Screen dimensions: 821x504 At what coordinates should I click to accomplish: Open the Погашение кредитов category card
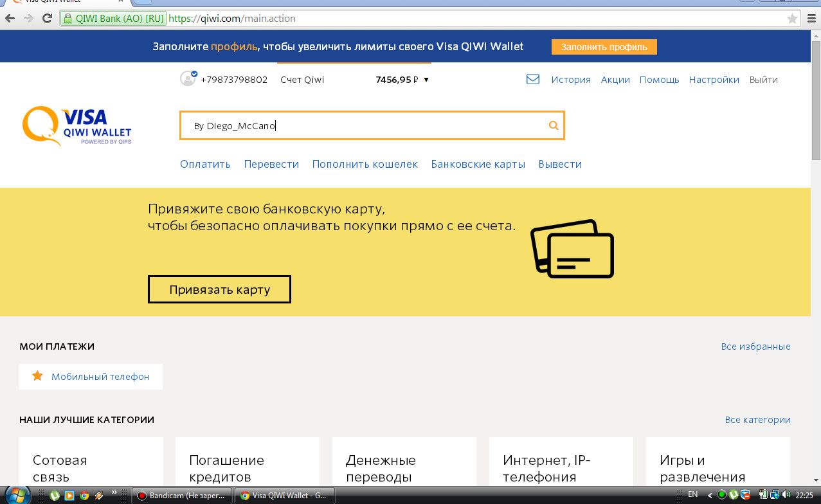click(248, 462)
